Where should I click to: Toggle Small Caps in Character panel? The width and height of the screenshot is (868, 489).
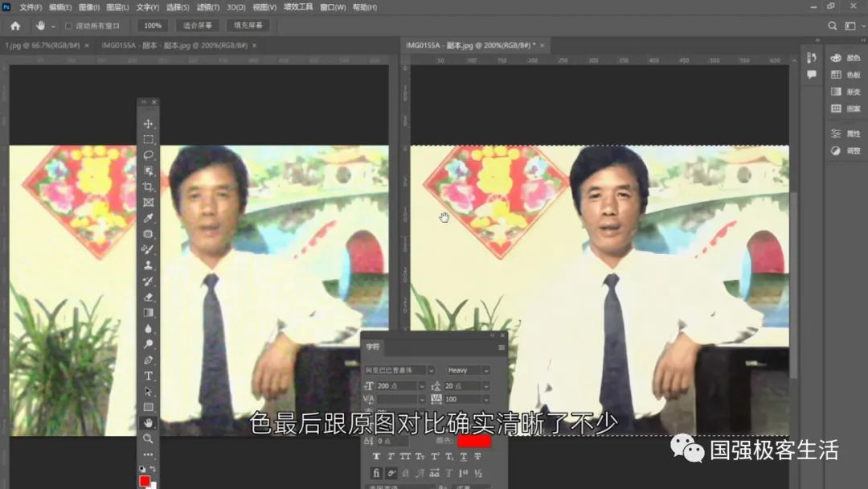(420, 456)
